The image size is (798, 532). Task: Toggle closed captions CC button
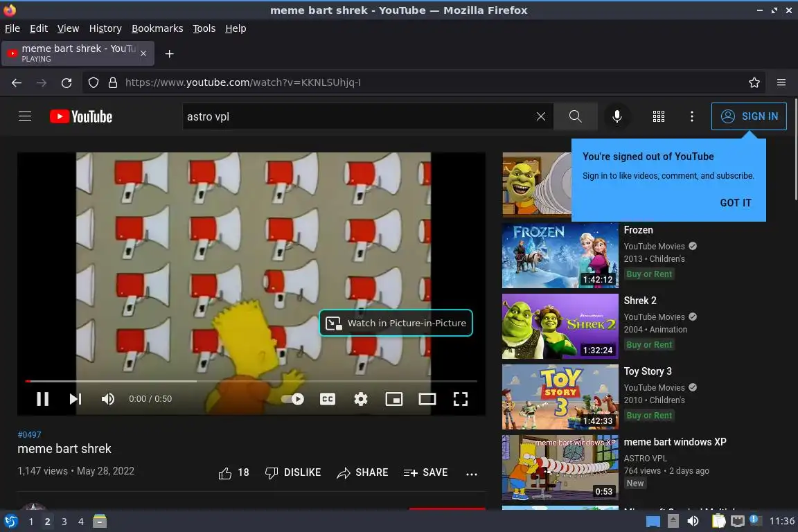327,399
